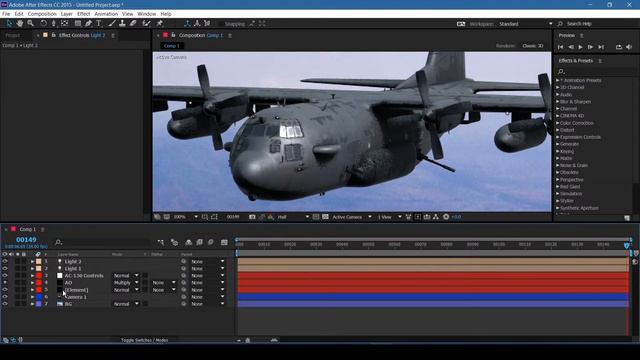This screenshot has width=640, height=360.
Task: Open the composition mini-flowchart icon in timeline
Action: (160, 242)
